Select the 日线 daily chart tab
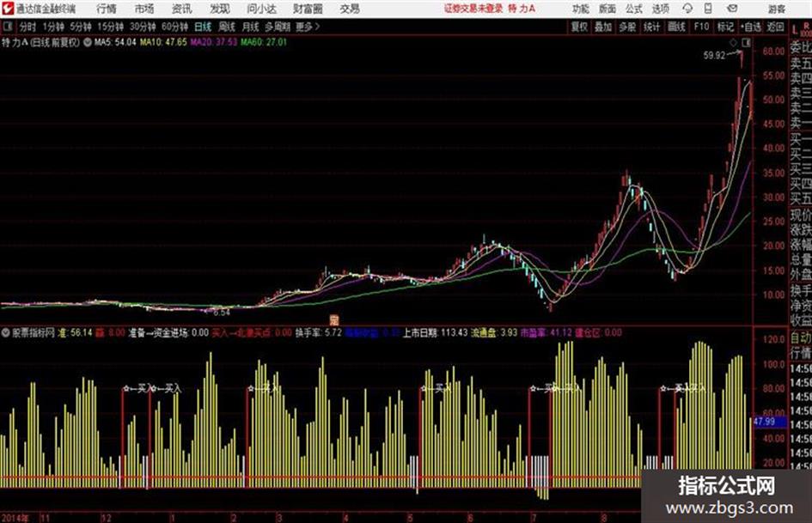This screenshot has height=523, width=812. pyautogui.click(x=203, y=27)
